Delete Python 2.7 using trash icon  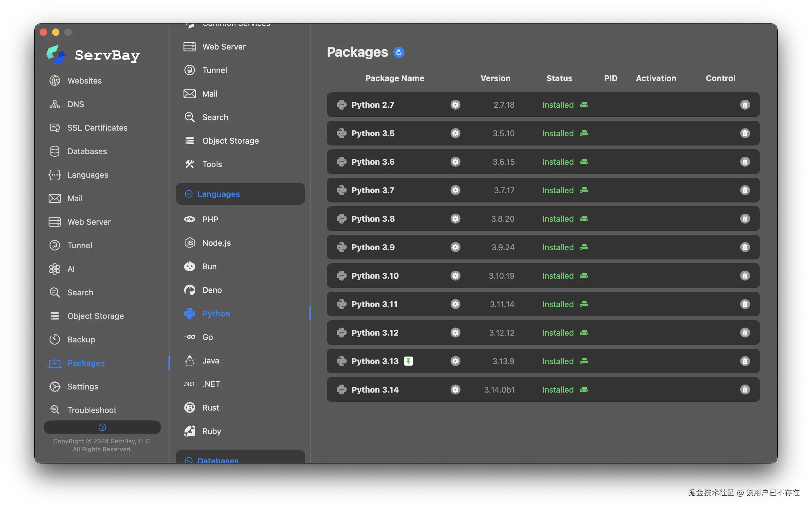pos(745,105)
